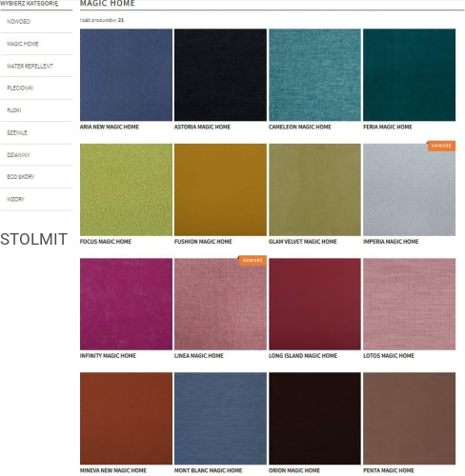Click the Feria Magic Home dark green thumbnail

(409, 75)
